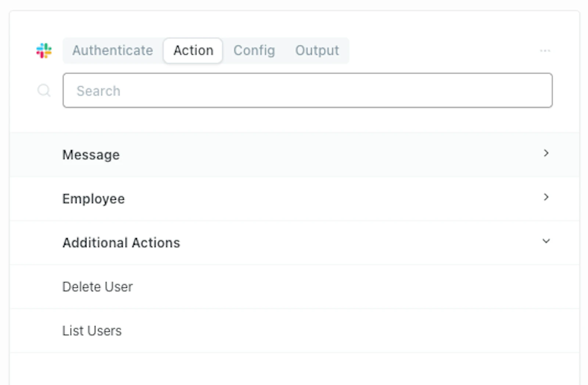Click into the Search input field
This screenshot has width=588, height=385.
point(308,90)
